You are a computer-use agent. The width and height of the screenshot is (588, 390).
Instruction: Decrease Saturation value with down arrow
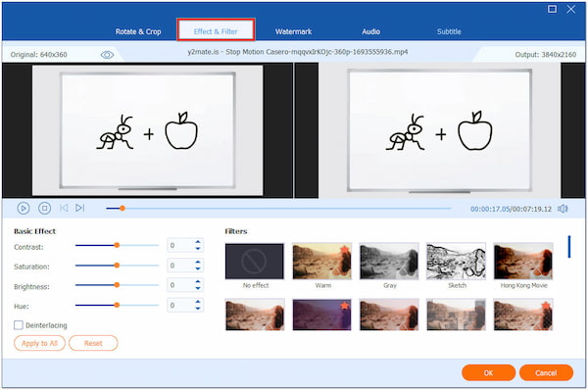tap(198, 268)
